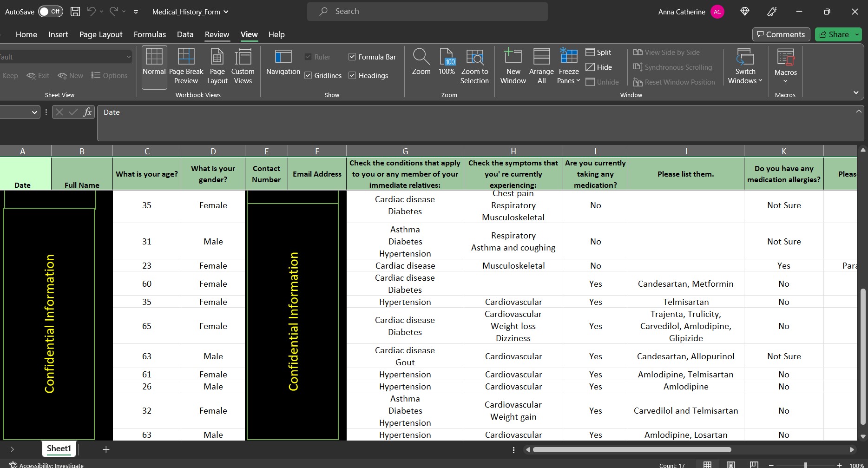Open the Data tab
Image resolution: width=868 pixels, height=468 pixels.
pyautogui.click(x=185, y=34)
